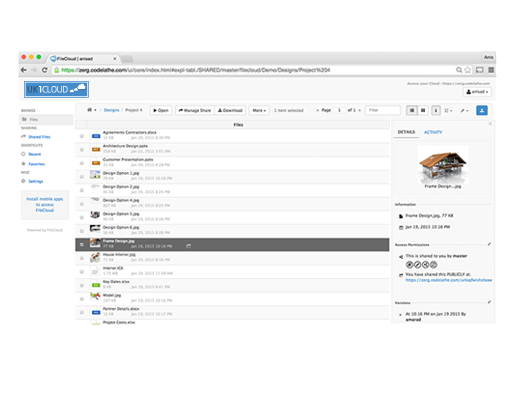517x397 pixels.
Task: Click into the Filter input field
Action: coord(383,110)
